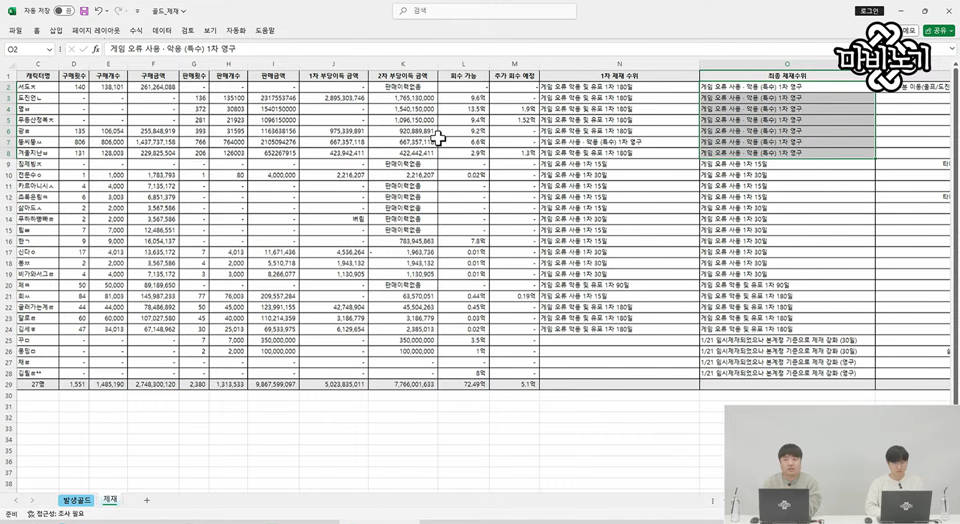Open the 데이터 ribbon tab
This screenshot has width=960, height=524.
coord(161,31)
